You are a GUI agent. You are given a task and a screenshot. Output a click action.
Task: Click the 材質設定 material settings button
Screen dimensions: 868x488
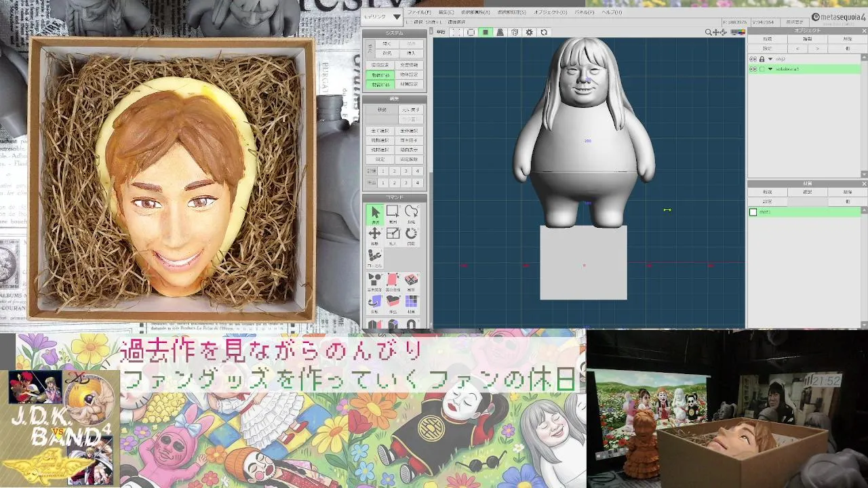[x=409, y=84]
